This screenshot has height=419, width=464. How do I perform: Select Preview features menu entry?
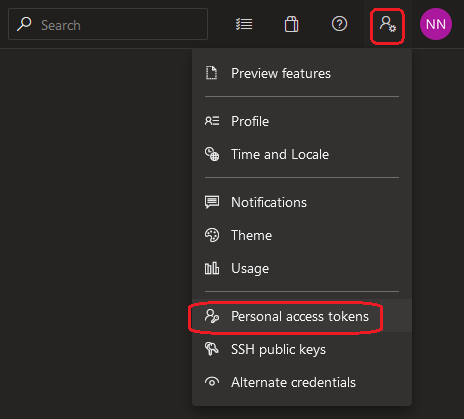click(302, 73)
